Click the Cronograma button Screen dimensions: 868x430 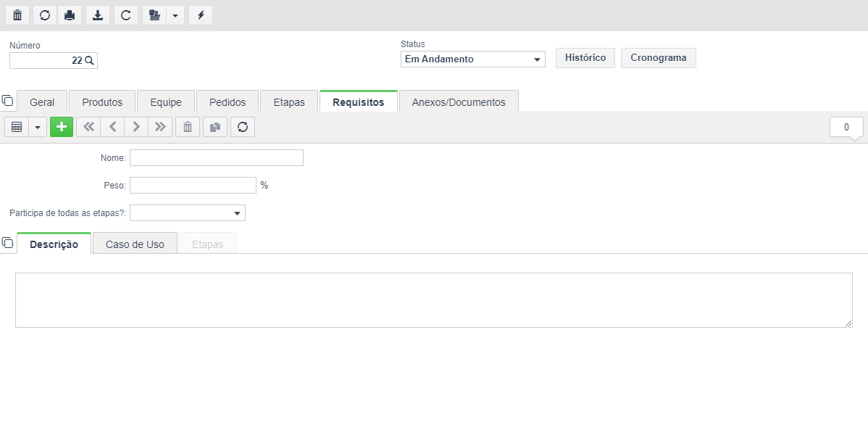[658, 57]
